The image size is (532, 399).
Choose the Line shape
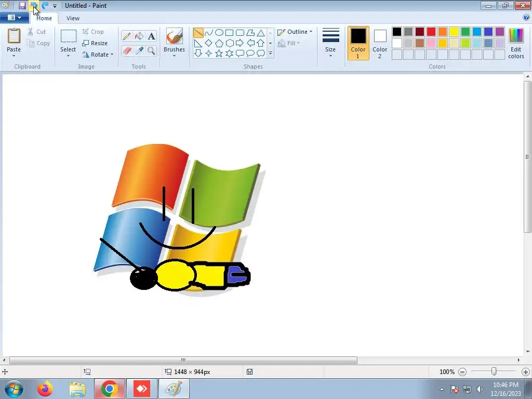(x=198, y=33)
